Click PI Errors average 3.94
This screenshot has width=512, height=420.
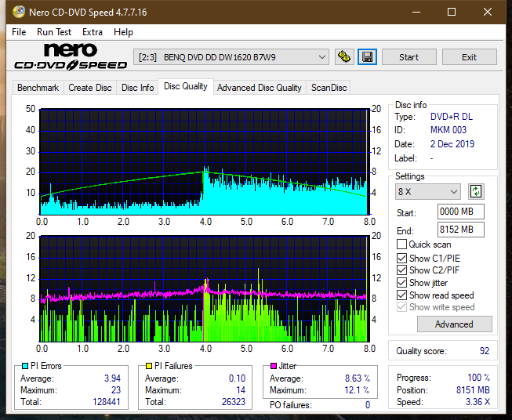(x=112, y=378)
